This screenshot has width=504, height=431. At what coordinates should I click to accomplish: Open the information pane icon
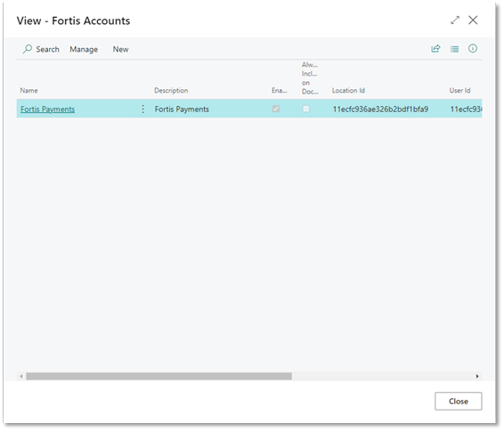pyautogui.click(x=473, y=48)
